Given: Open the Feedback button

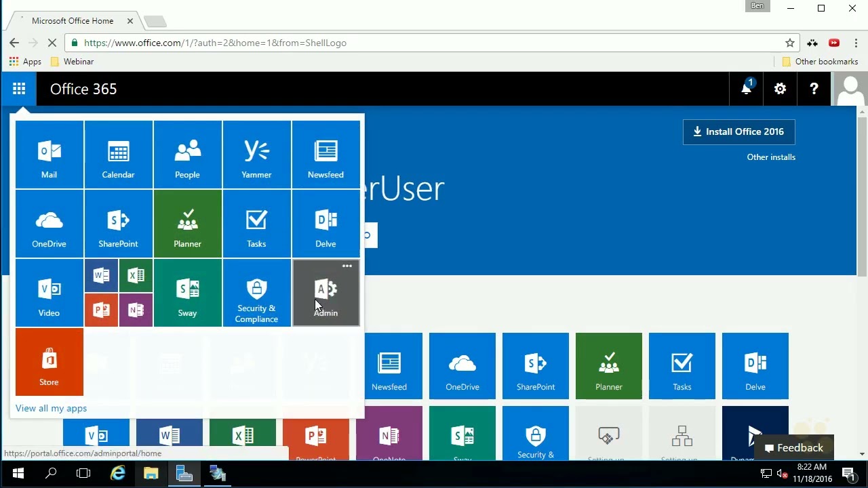Looking at the screenshot, I should (x=794, y=448).
